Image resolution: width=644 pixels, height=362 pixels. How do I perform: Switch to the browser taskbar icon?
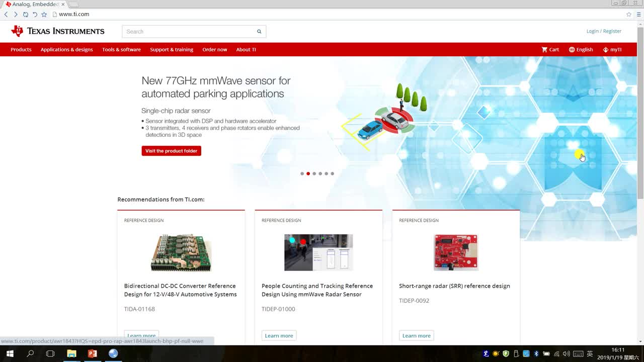coord(113,353)
